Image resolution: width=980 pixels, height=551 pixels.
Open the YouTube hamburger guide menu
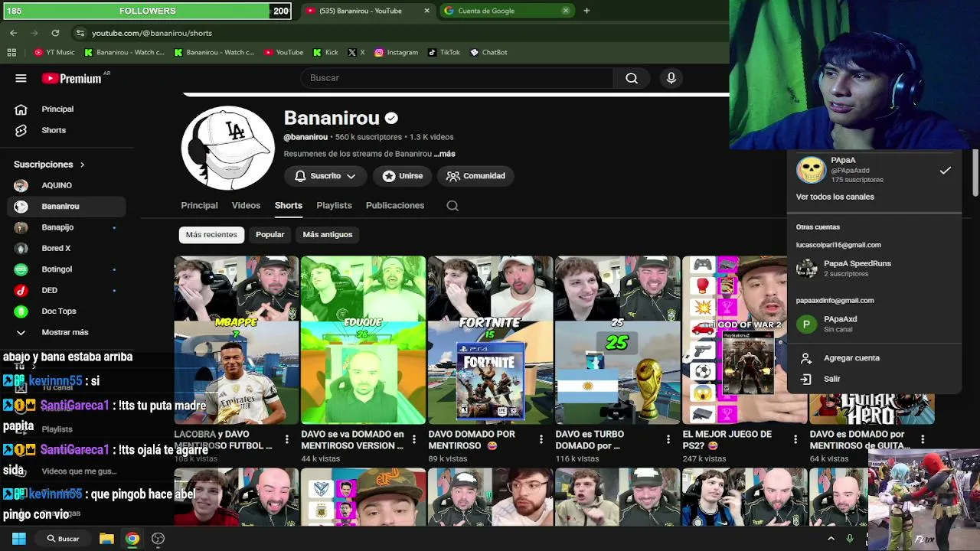click(x=21, y=78)
